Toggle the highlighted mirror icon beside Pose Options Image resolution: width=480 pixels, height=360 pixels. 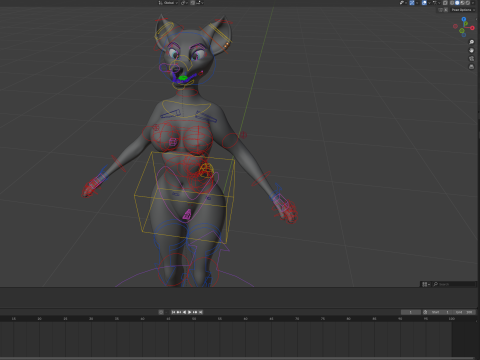446,10
